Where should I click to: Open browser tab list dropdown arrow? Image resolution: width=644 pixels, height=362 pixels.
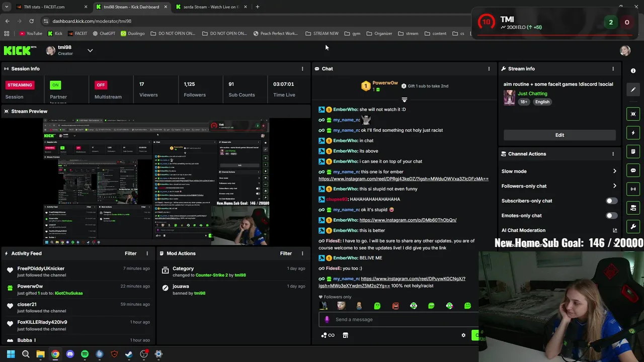click(x=7, y=7)
